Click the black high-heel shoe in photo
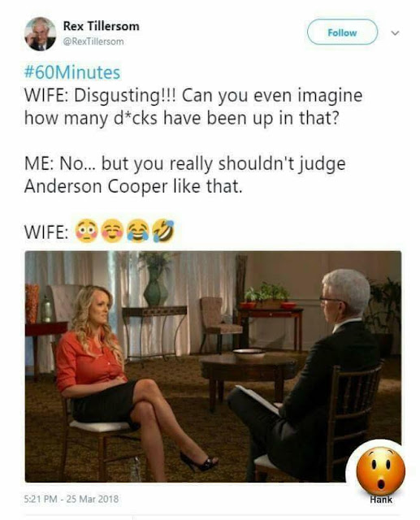Image resolution: width=420 pixels, height=520 pixels. [x=198, y=461]
